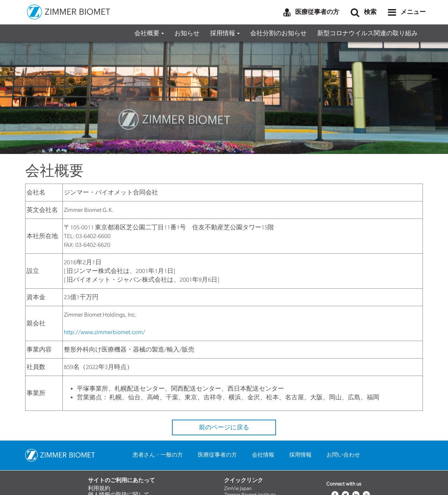This screenshot has width=448, height=495.
Task: Click the 親会社 row label
Action: pyautogui.click(x=36, y=323)
